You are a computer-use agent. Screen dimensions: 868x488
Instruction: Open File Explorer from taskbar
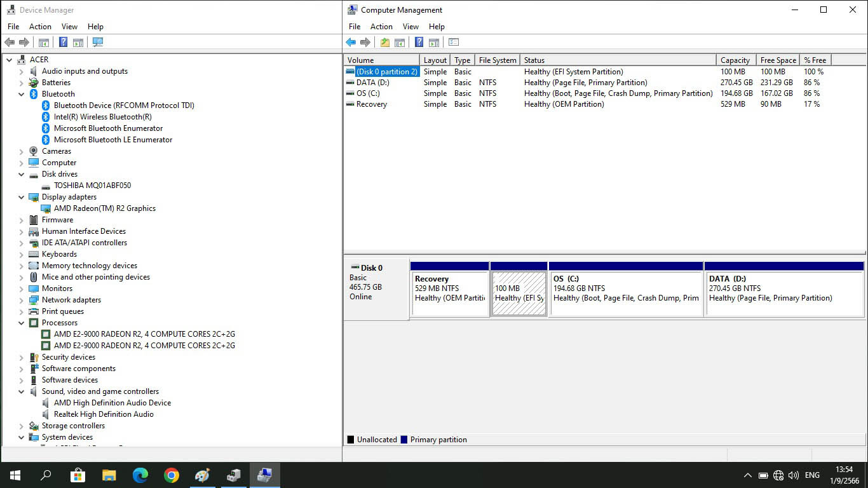[109, 475]
